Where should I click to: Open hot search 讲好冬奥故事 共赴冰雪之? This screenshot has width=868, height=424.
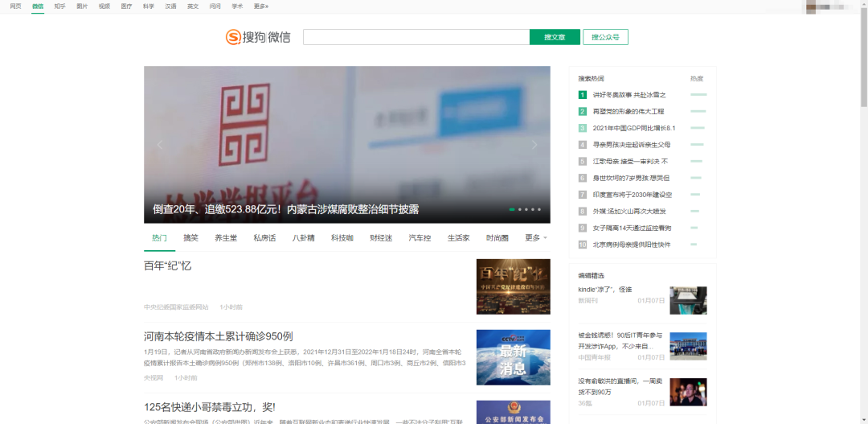629,95
